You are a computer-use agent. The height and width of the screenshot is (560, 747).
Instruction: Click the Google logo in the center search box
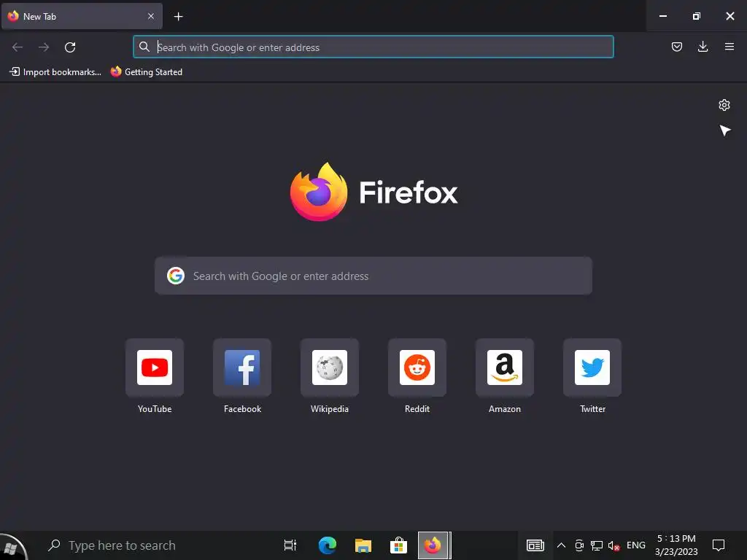pos(175,276)
